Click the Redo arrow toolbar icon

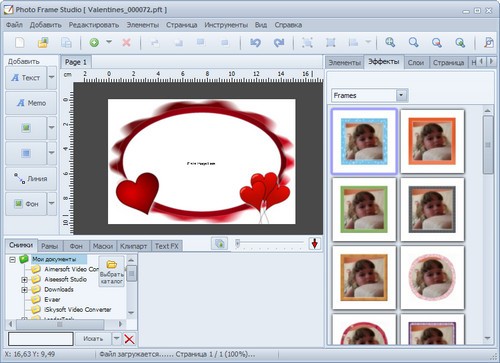point(279,43)
